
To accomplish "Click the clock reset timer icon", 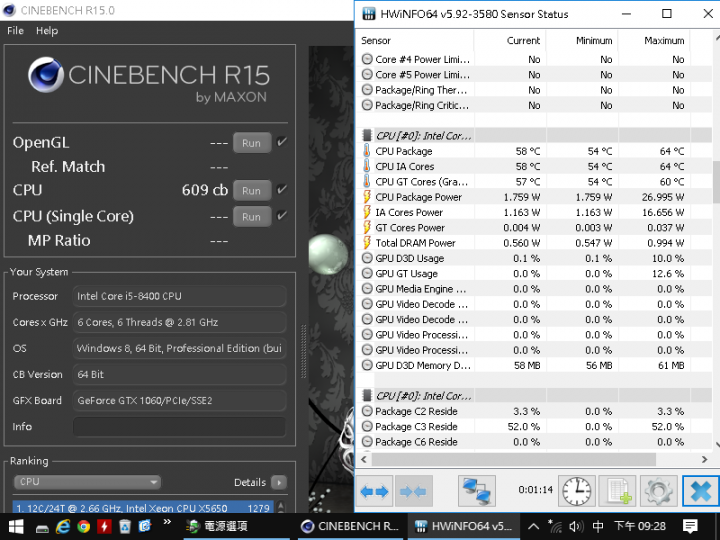I will click(x=577, y=491).
